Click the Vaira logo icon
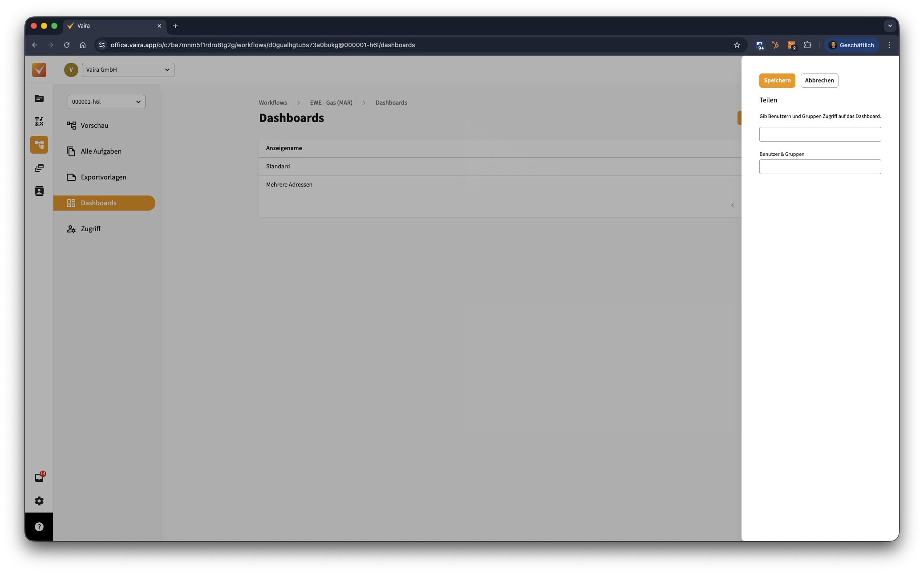Screen dimensions: 924x574 tap(39, 70)
